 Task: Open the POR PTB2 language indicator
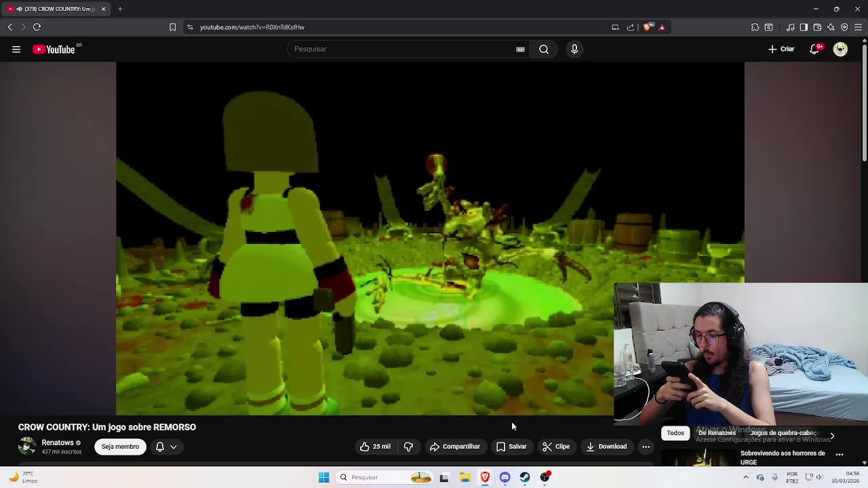click(792, 477)
